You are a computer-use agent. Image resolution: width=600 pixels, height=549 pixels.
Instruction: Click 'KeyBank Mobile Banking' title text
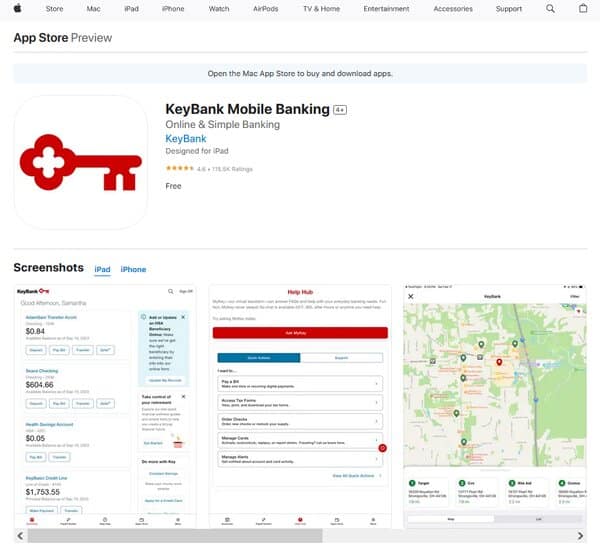(247, 109)
